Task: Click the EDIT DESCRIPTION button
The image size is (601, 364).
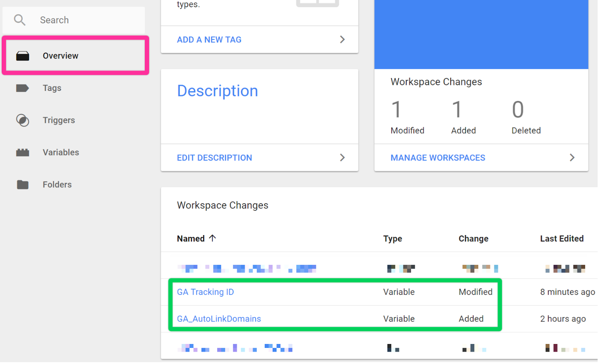Action: (214, 158)
